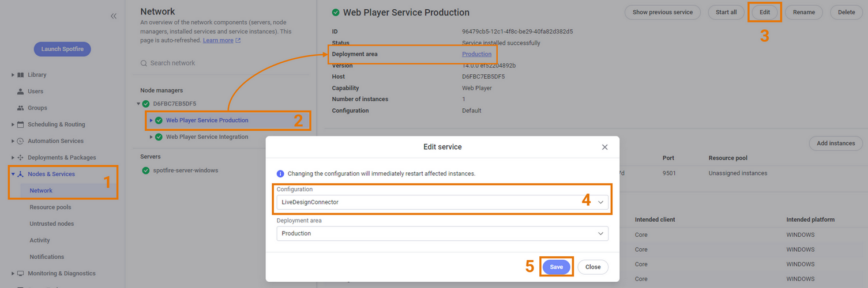This screenshot has width=868, height=288.
Task: Open the Deployment area dropdown in dialog
Action: pyautogui.click(x=442, y=233)
